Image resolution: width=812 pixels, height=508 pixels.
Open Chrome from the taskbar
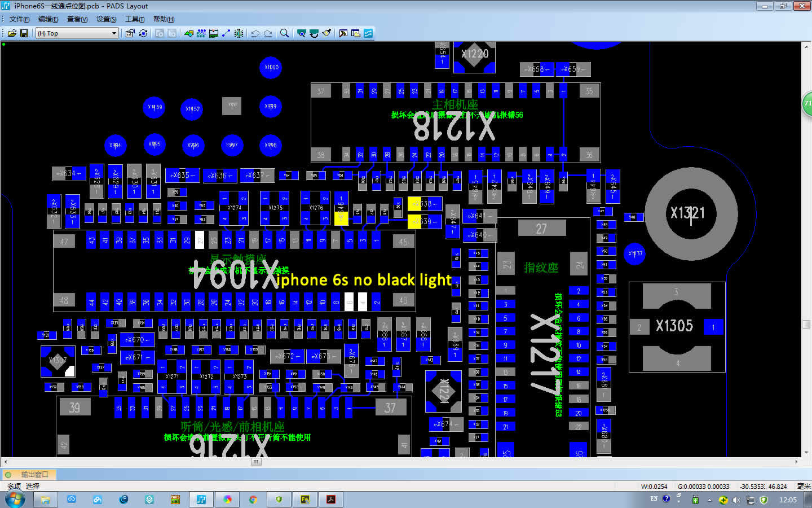point(253,500)
